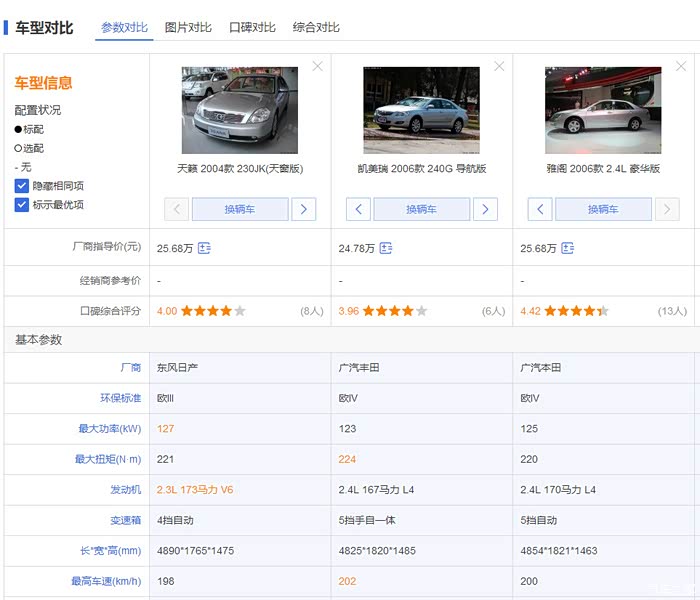The image size is (700, 600).
Task: Open price calculator beside 雅阁's 25.68万
Action: pyautogui.click(x=567, y=248)
